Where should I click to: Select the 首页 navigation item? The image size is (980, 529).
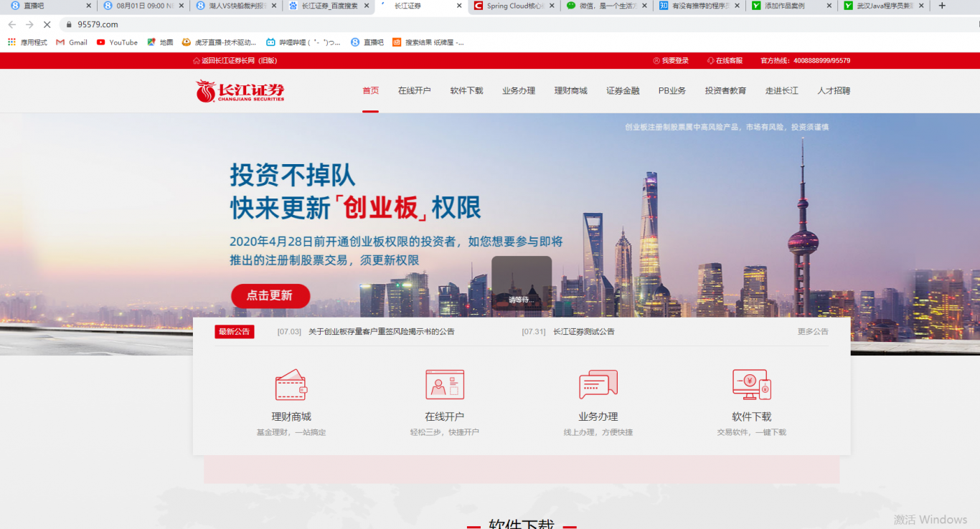(370, 91)
